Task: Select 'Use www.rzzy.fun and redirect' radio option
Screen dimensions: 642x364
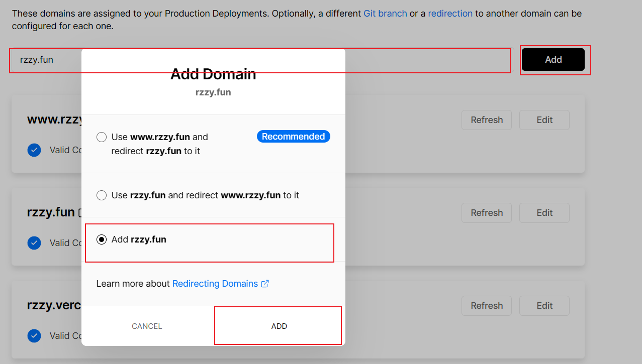Action: (x=102, y=137)
